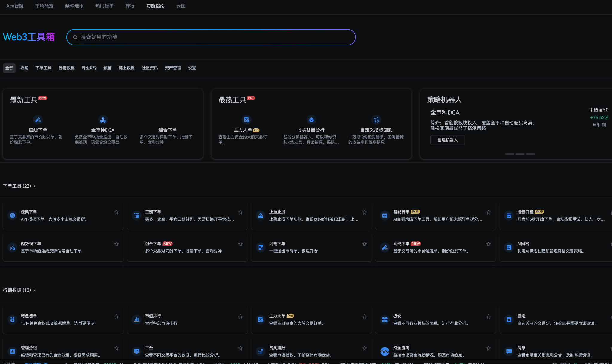Viewport: 612px width, 364px height.
Task: Click 止盈止损 tool icon
Action: pyautogui.click(x=261, y=215)
